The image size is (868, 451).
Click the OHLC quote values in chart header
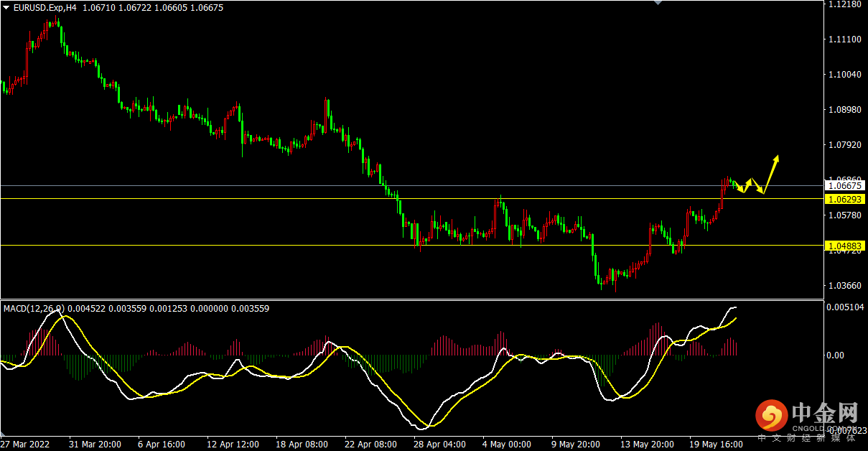pos(152,8)
